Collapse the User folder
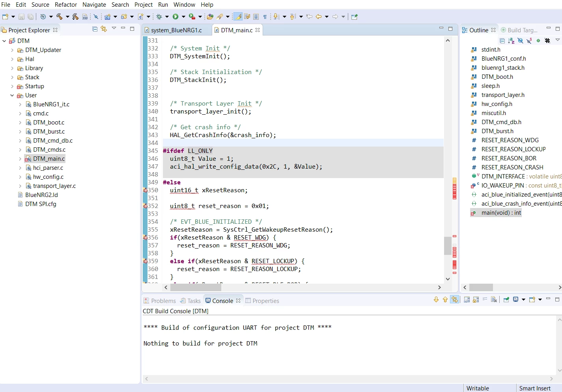Viewport: 562px width, 392px height. (x=12, y=95)
